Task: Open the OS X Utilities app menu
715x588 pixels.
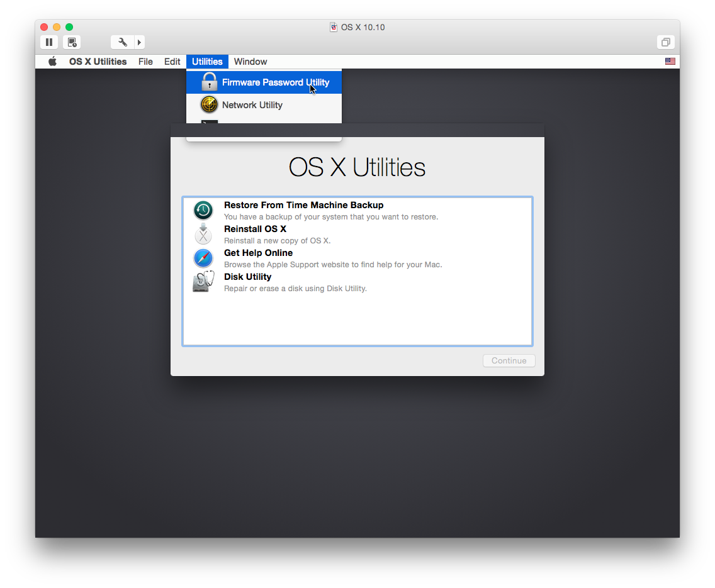Action: coord(98,62)
